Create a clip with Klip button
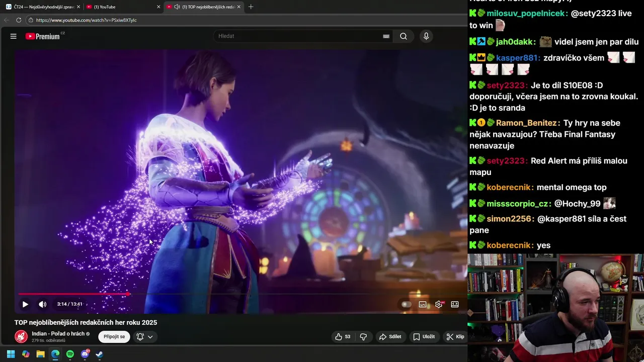This screenshot has height=362, width=644. pyautogui.click(x=455, y=337)
